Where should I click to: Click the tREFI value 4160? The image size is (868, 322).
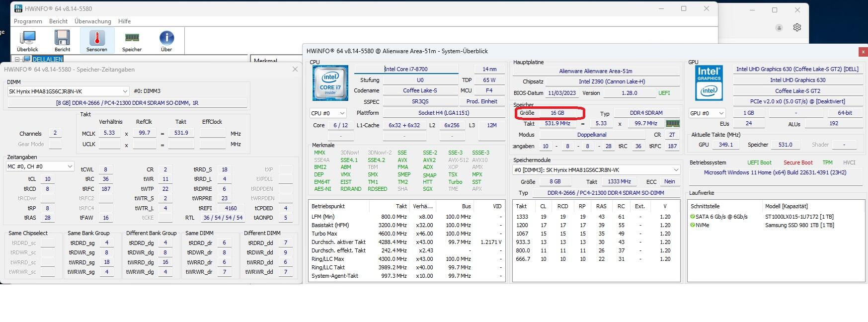[231, 208]
